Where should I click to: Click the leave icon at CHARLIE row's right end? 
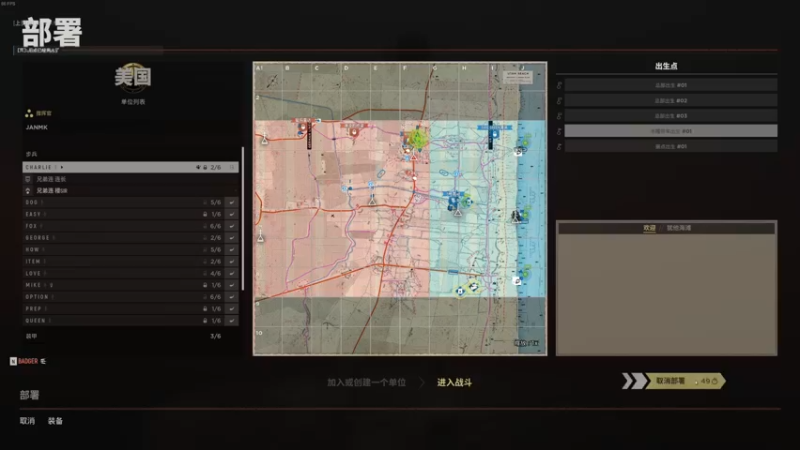click(232, 167)
